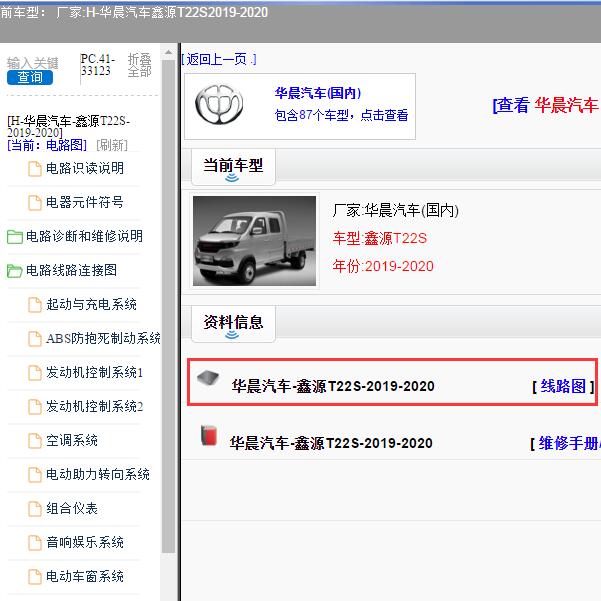Open 电器元件符号 in the tree
Screen dimensions: 601x601
pyautogui.click(x=85, y=202)
